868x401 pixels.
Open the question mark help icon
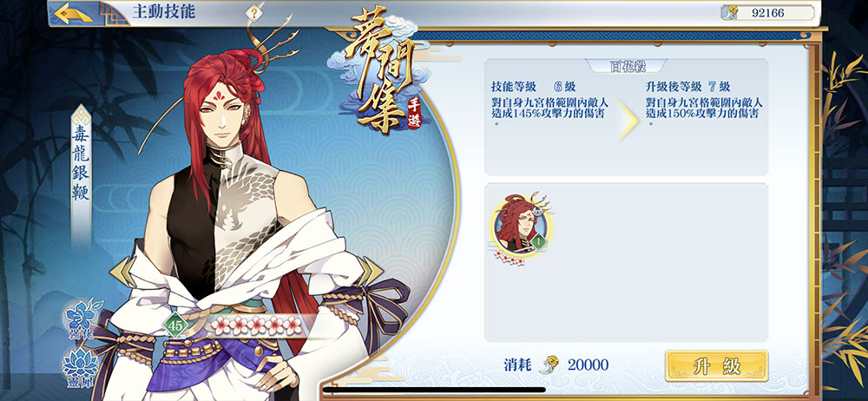pos(253,13)
